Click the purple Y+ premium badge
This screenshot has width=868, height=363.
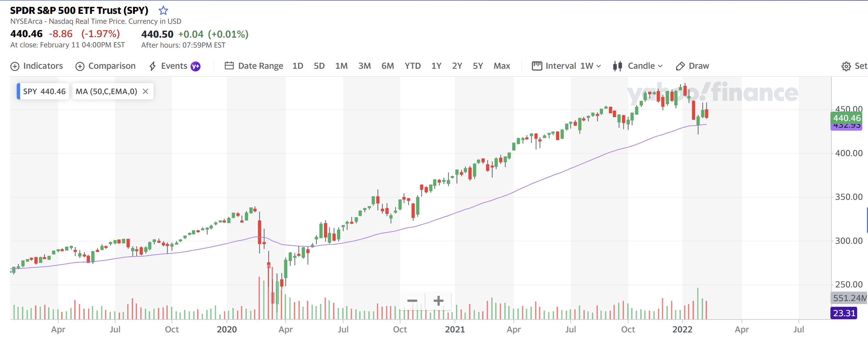[x=196, y=66]
